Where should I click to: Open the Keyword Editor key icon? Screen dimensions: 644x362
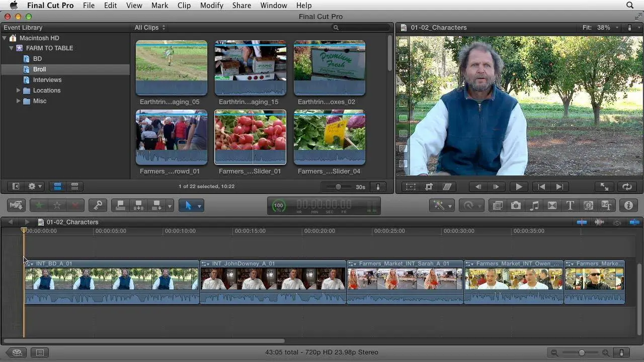[98, 206]
